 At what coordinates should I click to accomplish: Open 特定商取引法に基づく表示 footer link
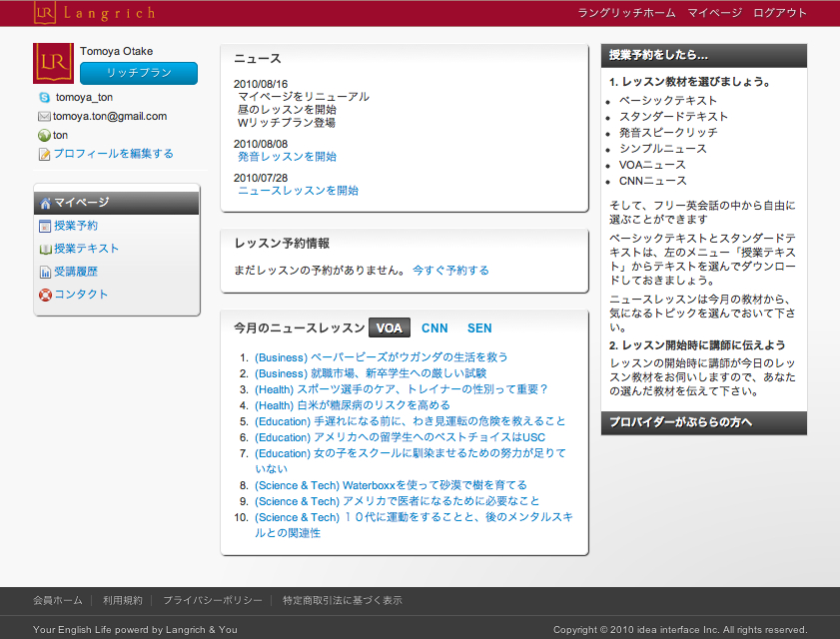coord(343,600)
